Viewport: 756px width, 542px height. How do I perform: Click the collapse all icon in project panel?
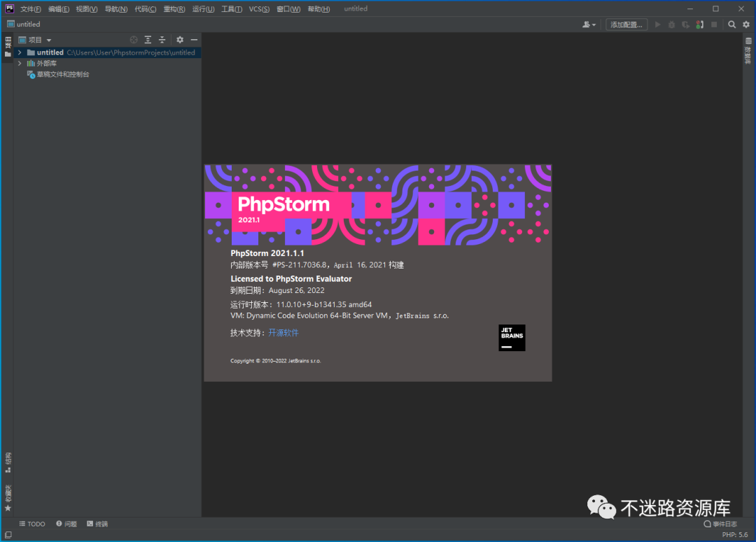(162, 40)
